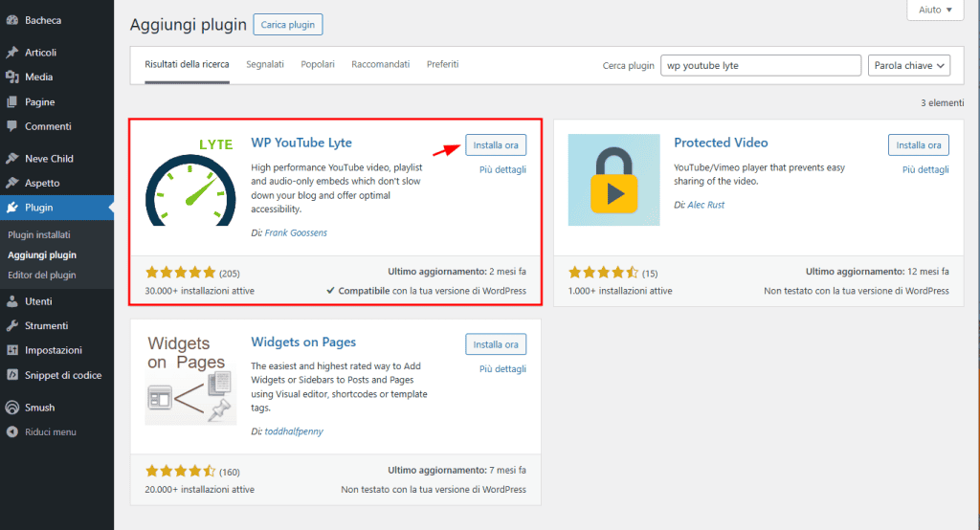Click the Smush icon
Viewport: 980px width, 530px height.
11,408
